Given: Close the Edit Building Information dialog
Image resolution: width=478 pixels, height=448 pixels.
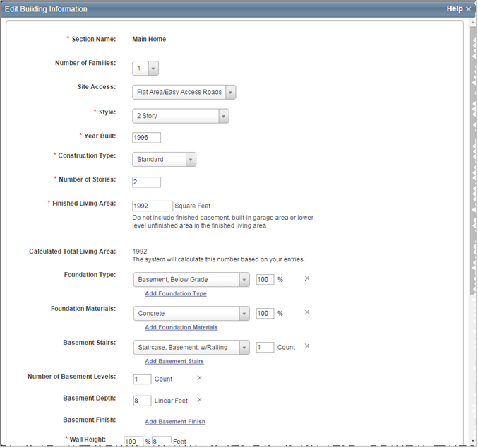Looking at the screenshot, I should coord(469,9).
